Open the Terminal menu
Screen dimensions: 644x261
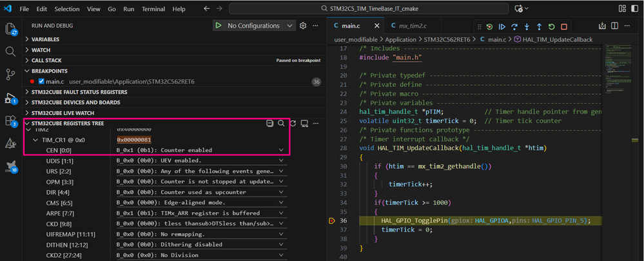pos(153,8)
